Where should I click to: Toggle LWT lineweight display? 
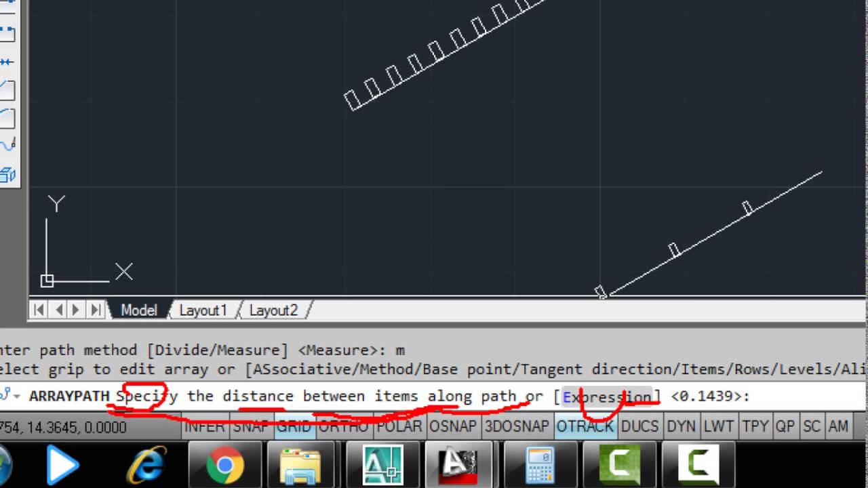tap(719, 427)
